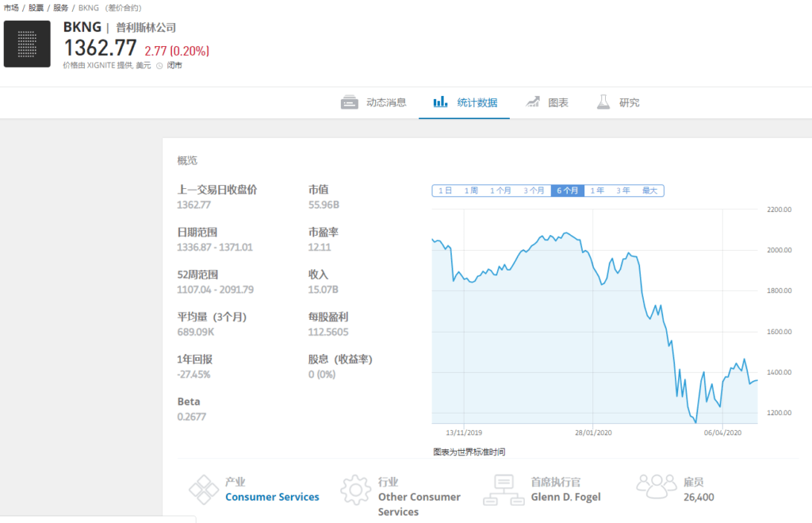The width and height of the screenshot is (812, 523).
Task: Click the 图表为世界标准时间 chart note
Action: 469,452
